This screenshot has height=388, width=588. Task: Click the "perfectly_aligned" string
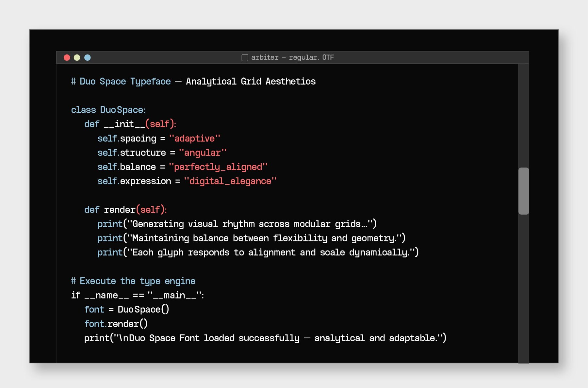pos(218,167)
